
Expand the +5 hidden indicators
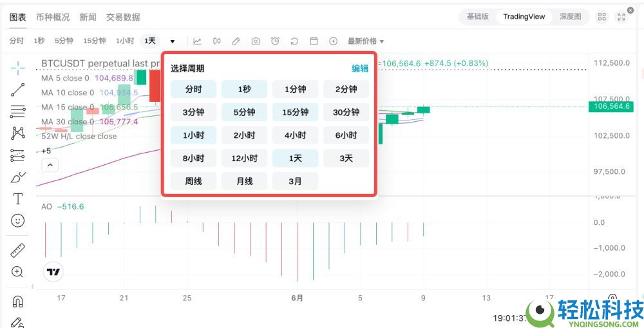(46, 151)
